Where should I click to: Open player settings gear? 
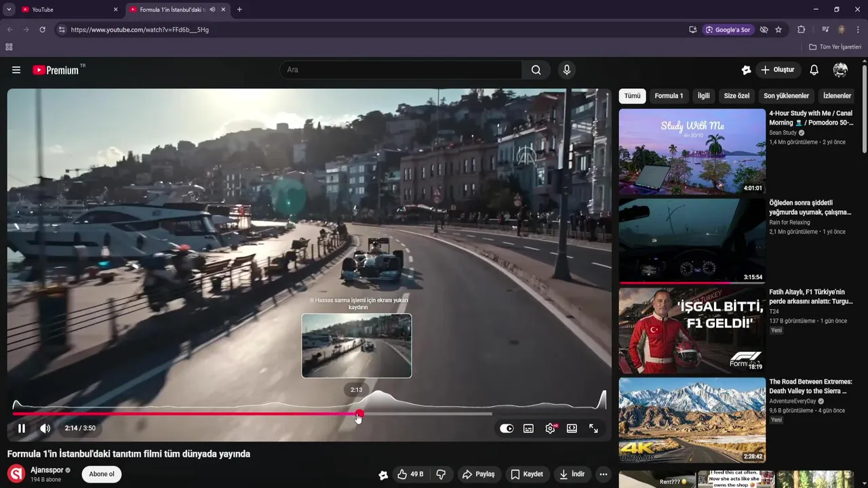coord(550,428)
